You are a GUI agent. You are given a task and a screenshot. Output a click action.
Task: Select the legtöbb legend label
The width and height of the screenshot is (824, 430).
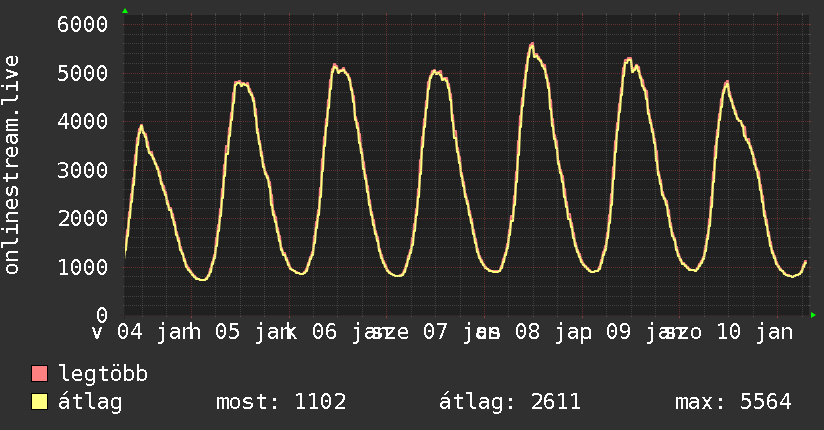104,375
